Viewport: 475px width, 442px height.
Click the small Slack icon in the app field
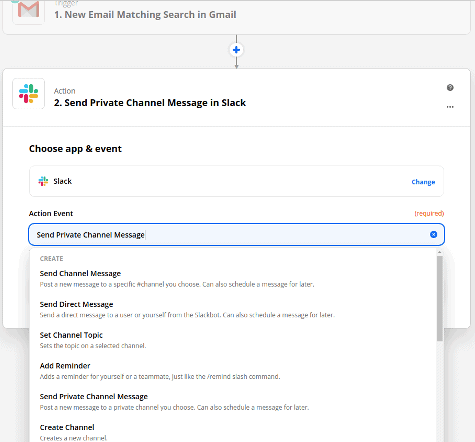pyautogui.click(x=43, y=181)
